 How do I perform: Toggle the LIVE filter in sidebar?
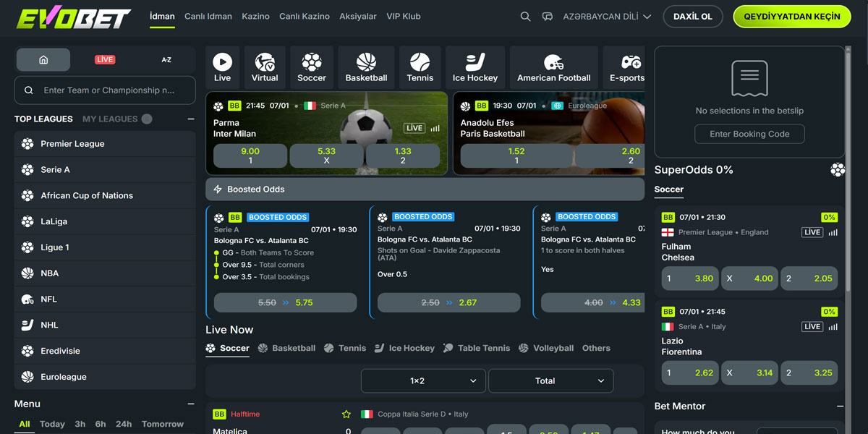[x=105, y=59]
